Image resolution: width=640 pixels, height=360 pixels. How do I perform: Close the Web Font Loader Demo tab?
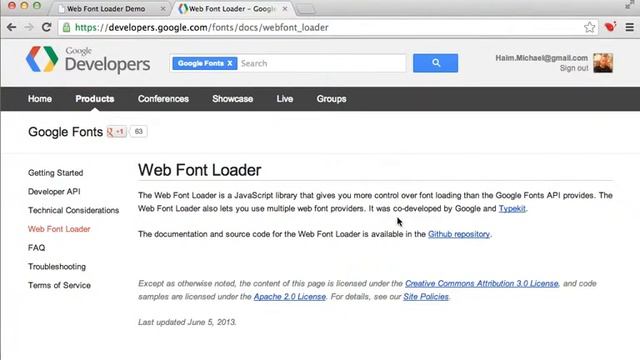point(163,9)
